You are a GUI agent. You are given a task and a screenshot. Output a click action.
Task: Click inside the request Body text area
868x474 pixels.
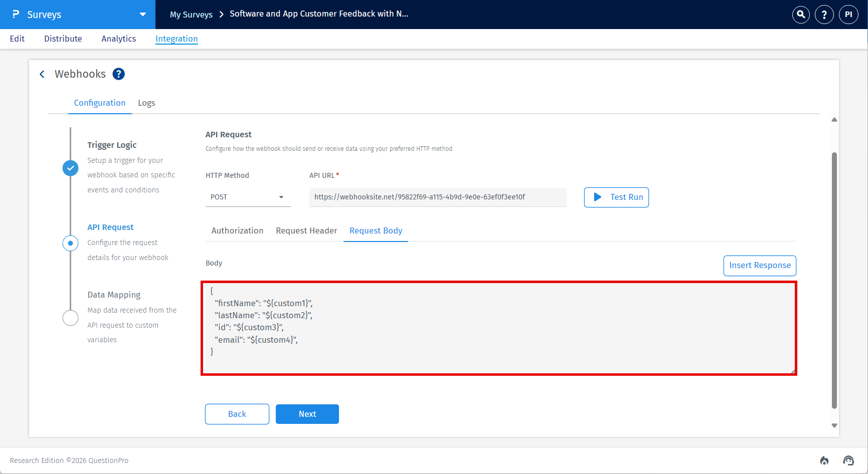[499, 328]
